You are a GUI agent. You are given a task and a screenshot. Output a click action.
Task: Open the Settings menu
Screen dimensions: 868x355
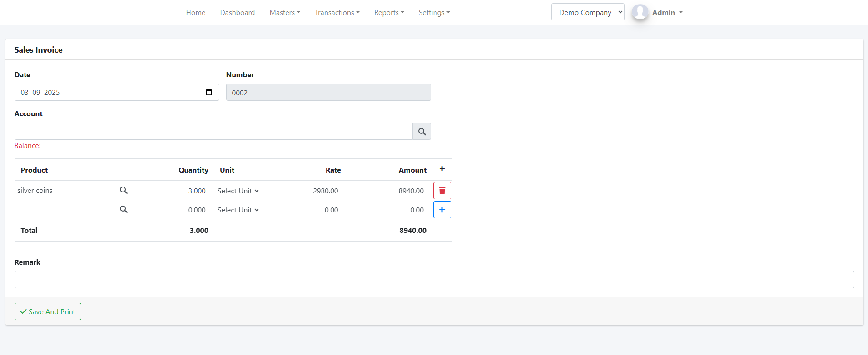(x=434, y=12)
